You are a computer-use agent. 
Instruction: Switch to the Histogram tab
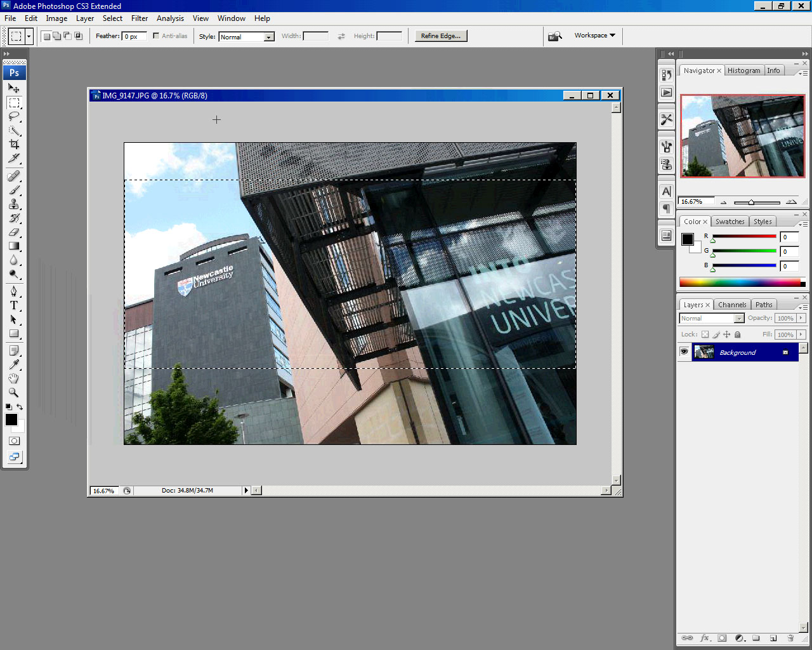point(743,70)
